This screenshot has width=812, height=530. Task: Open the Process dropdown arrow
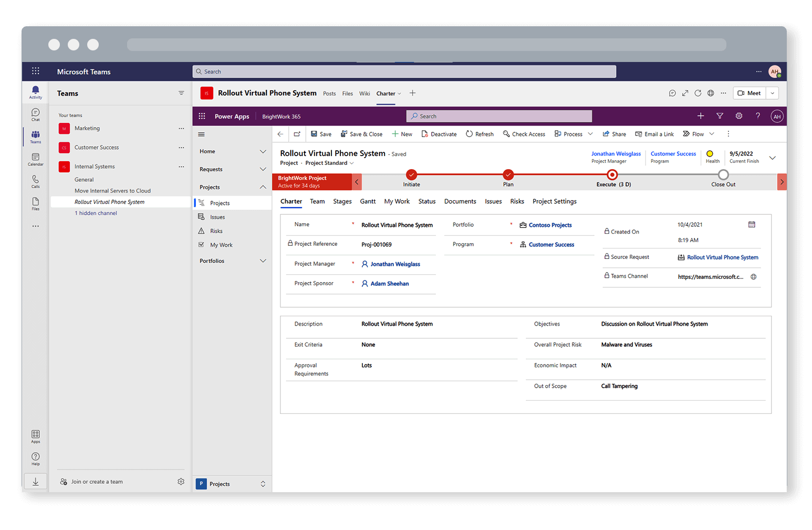(x=590, y=134)
